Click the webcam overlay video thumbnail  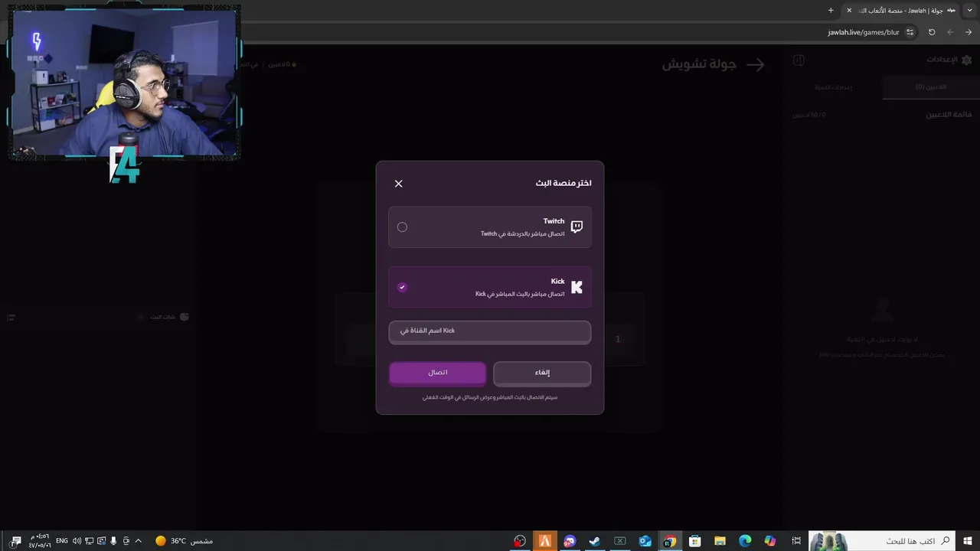coord(125,83)
